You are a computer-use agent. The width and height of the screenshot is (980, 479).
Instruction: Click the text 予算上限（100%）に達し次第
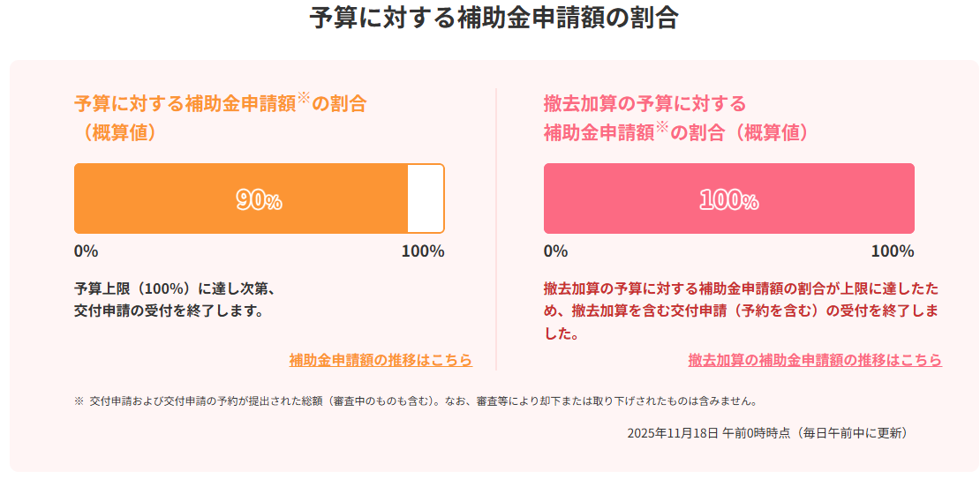click(x=177, y=288)
